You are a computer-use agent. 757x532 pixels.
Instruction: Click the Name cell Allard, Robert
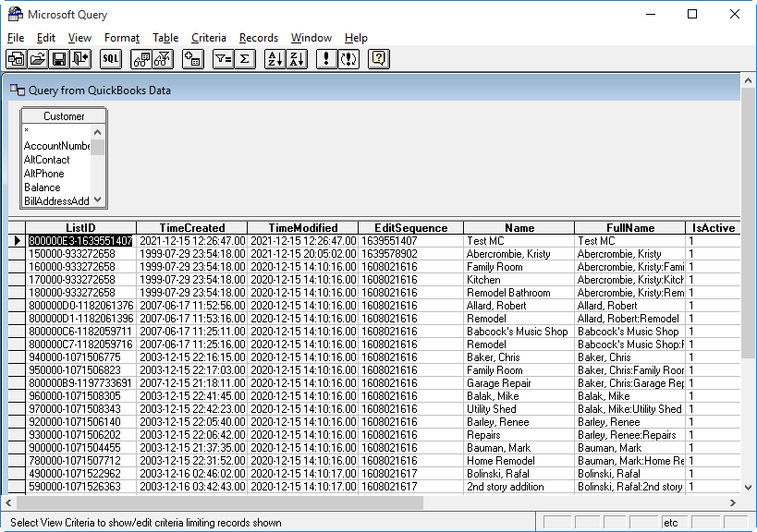click(x=519, y=306)
